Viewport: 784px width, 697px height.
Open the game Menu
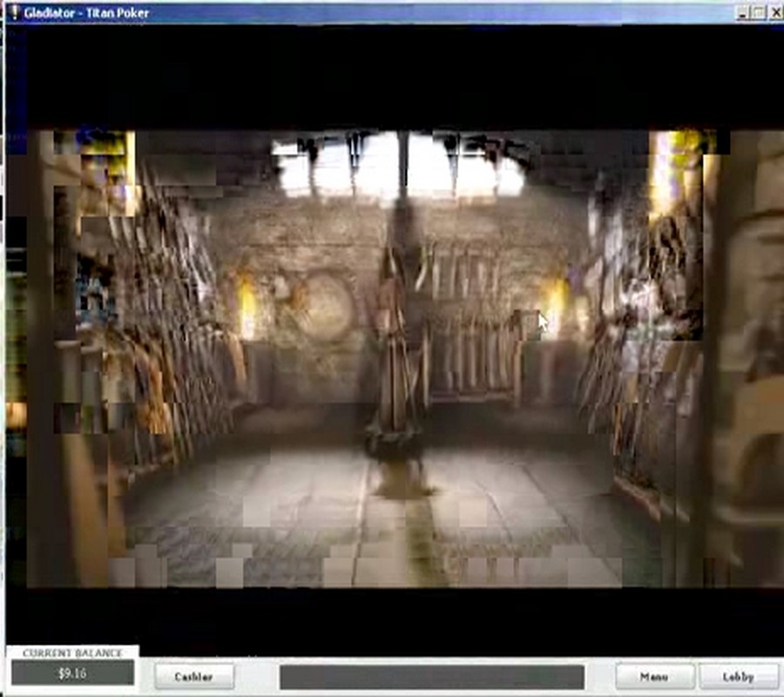(x=654, y=677)
